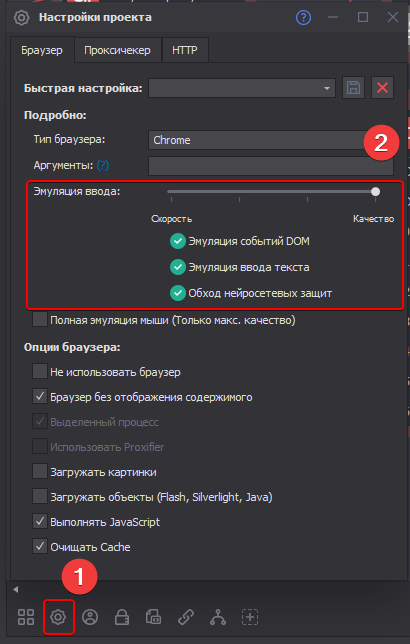Collapse panel with small left arrow
Screen dimensions: 410x644
pyautogui.click(x=16, y=590)
